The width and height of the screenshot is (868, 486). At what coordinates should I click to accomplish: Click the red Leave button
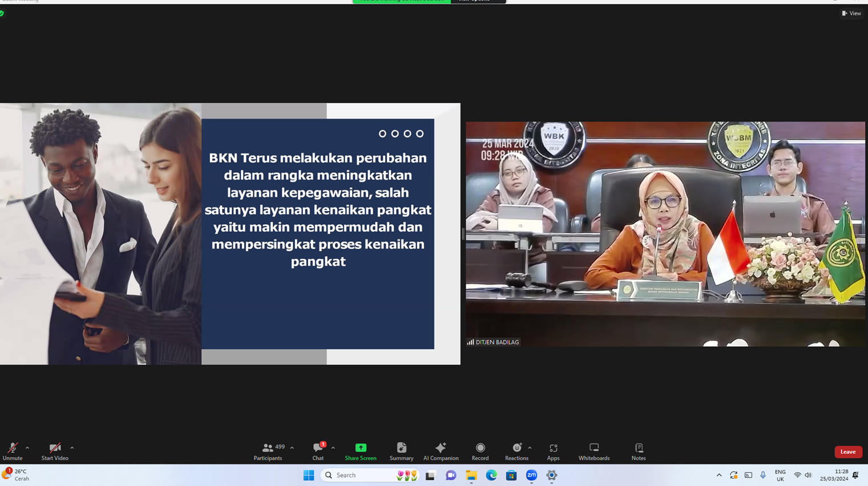point(848,452)
